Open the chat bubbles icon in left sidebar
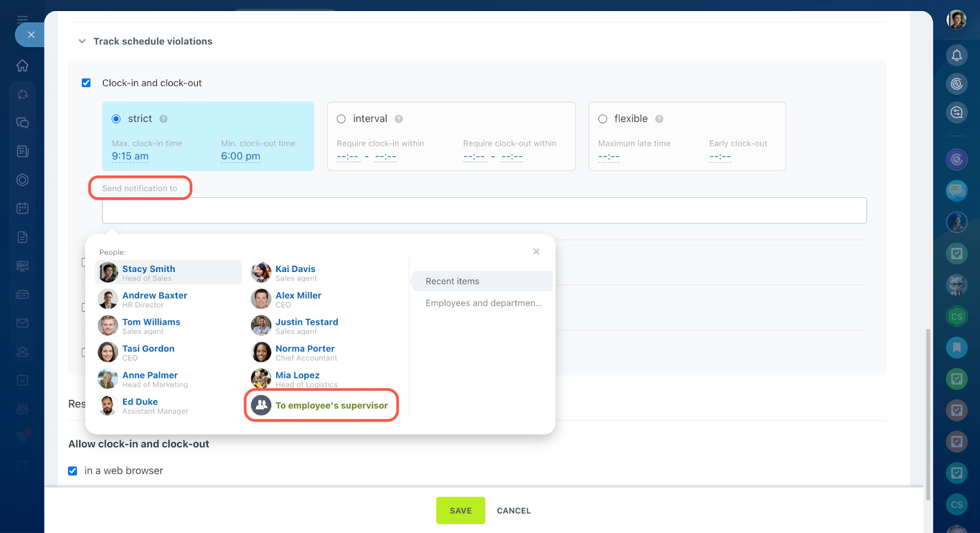This screenshot has width=980, height=533. pyautogui.click(x=23, y=123)
